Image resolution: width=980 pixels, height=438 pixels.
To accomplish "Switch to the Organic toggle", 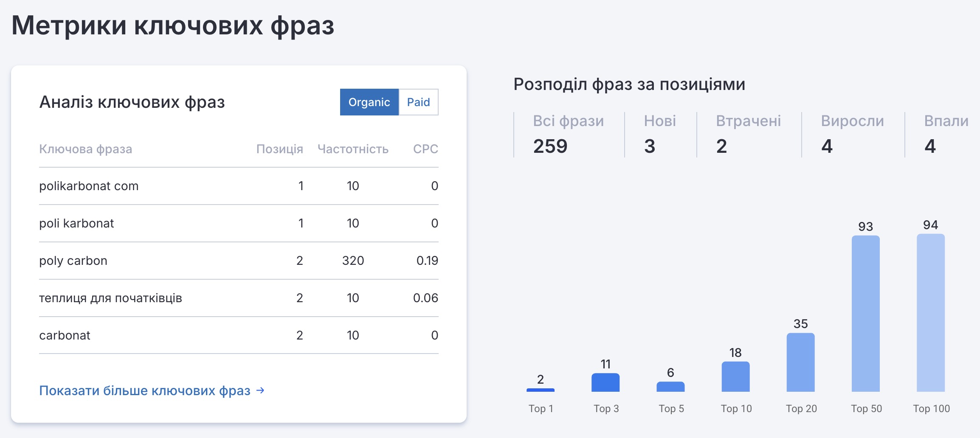I will (369, 102).
